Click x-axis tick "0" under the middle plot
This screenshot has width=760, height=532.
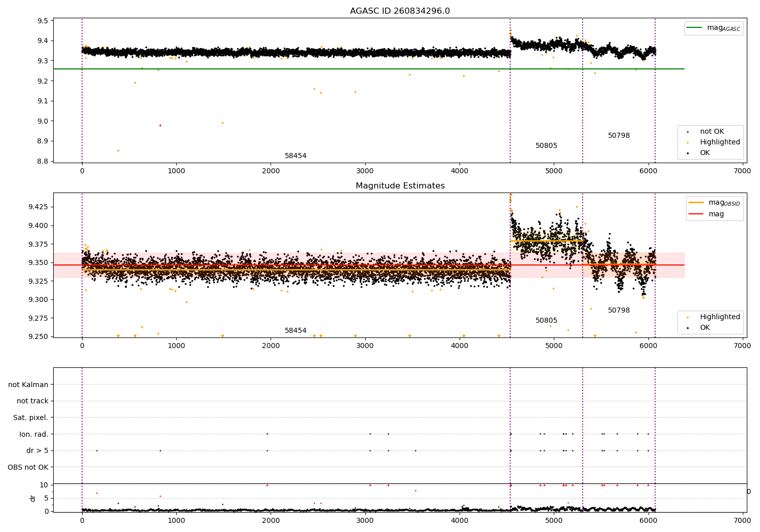82,346
